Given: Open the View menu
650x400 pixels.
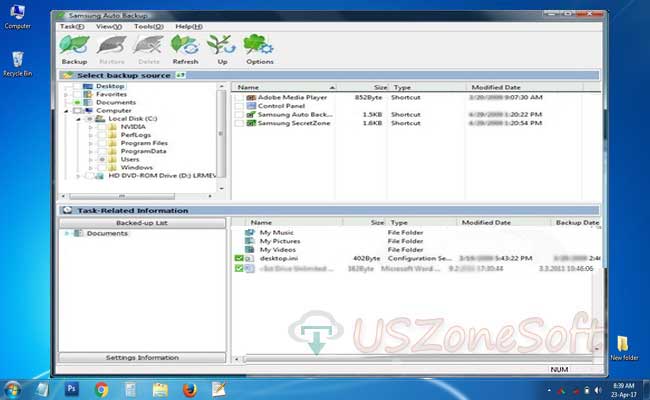Looking at the screenshot, I should pyautogui.click(x=109, y=27).
